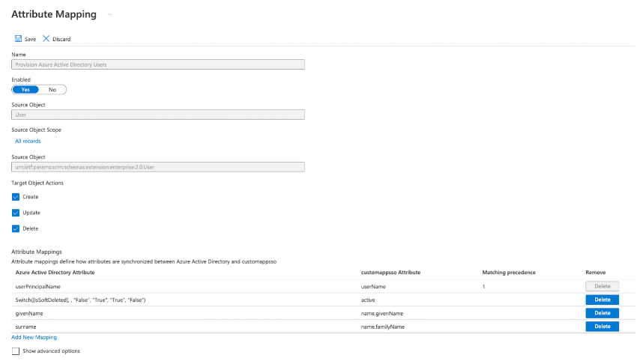
Task: Set Enabled toggle to Yes
Action: 25,89
